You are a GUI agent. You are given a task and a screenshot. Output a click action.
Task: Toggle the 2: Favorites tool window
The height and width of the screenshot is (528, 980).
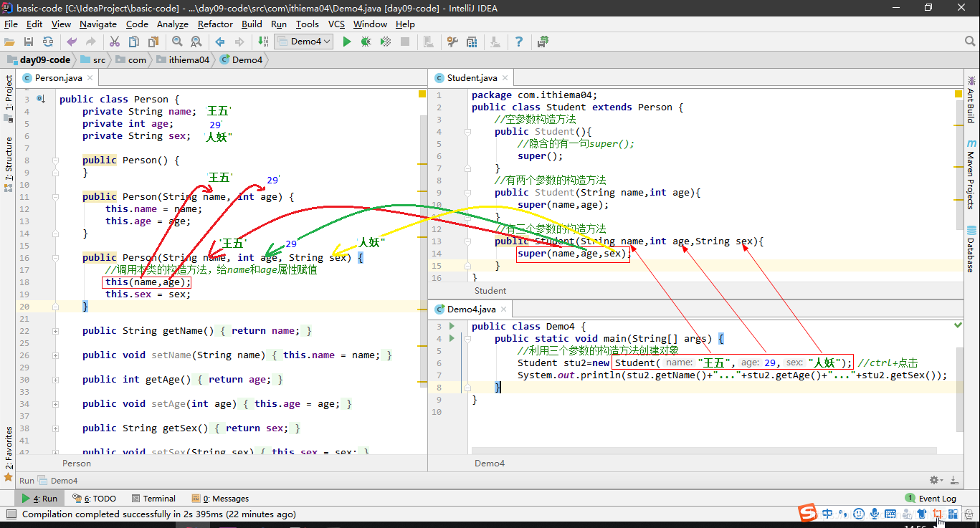pyautogui.click(x=9, y=453)
